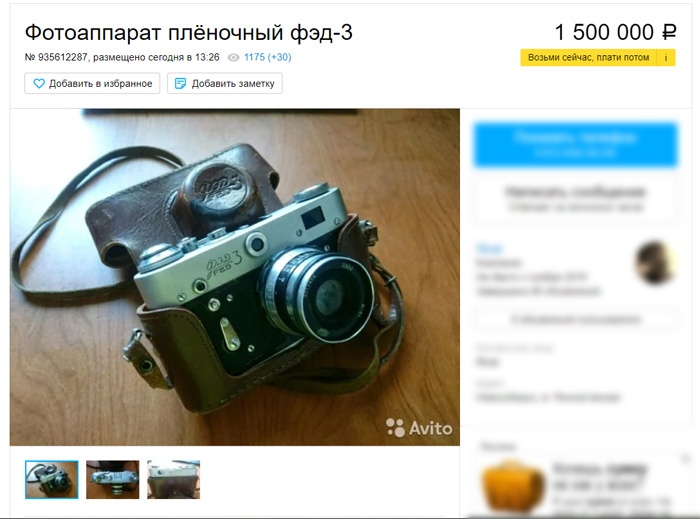This screenshot has height=519, width=700.
Task: Click the blue show phone button
Action: point(575,145)
